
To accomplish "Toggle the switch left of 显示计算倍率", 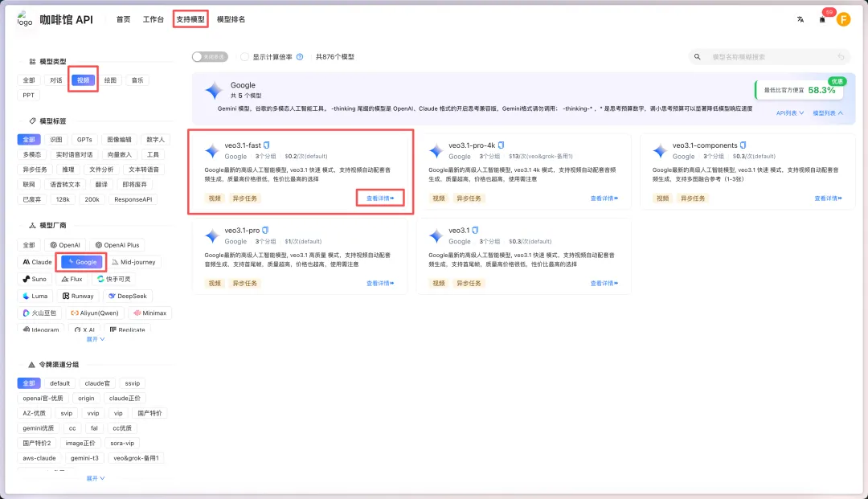I will coord(210,56).
